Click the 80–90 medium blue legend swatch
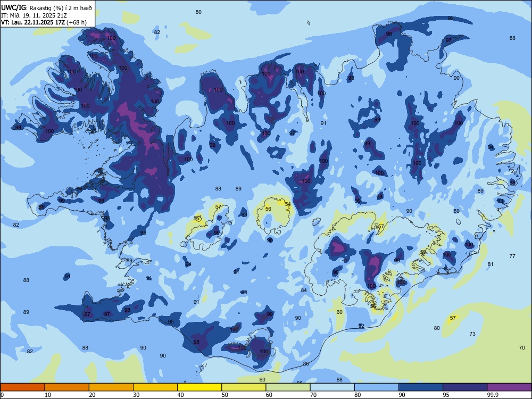Screen dimensions: 532x399 (377, 387)
